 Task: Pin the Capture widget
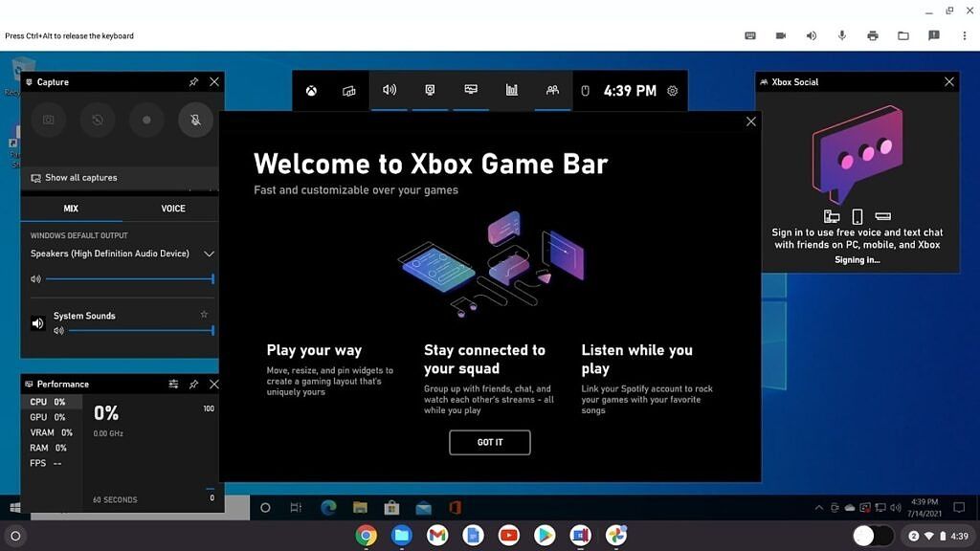(192, 81)
